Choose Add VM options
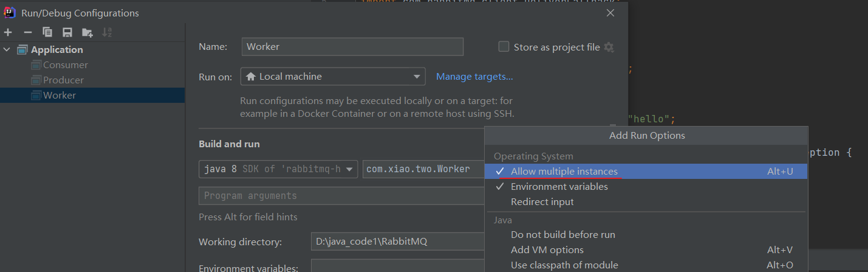The image size is (868, 272). [646, 250]
